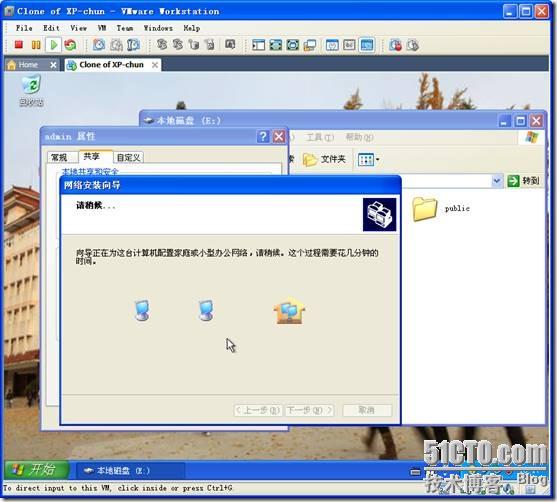Click the Show or Hide Sidebar icon

click(x=259, y=45)
